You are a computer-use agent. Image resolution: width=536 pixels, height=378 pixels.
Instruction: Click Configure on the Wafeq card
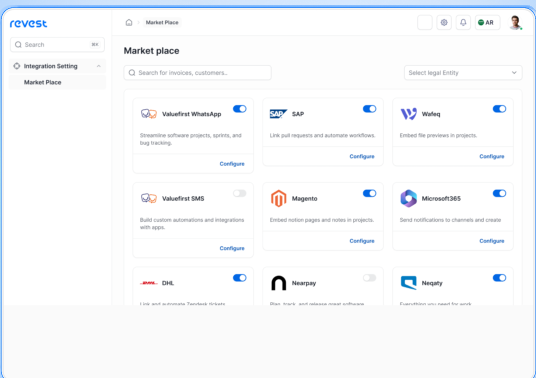tap(492, 157)
